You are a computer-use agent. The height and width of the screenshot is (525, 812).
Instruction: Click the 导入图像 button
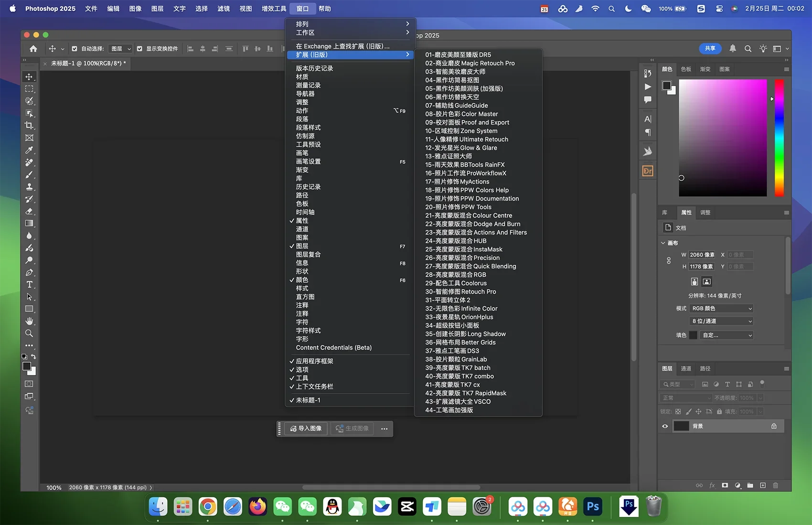[306, 429]
